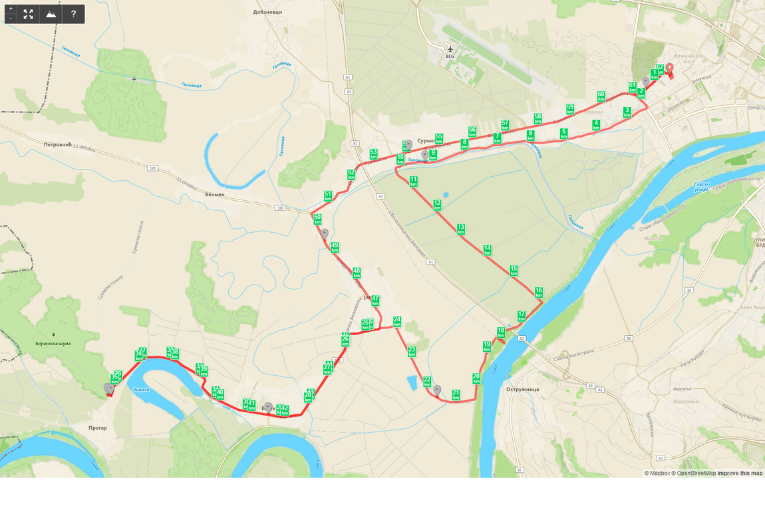Zoom in the map with plus button
The height and width of the screenshot is (532, 765).
point(11,9)
